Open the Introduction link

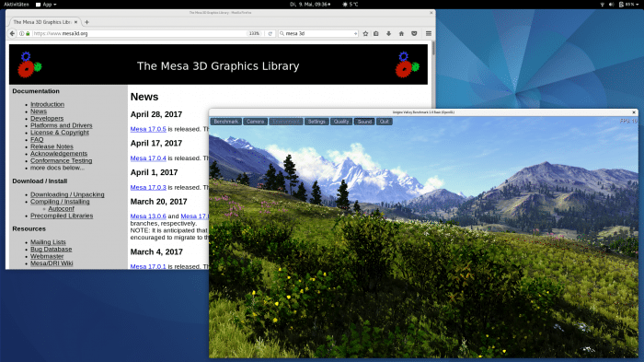47,104
